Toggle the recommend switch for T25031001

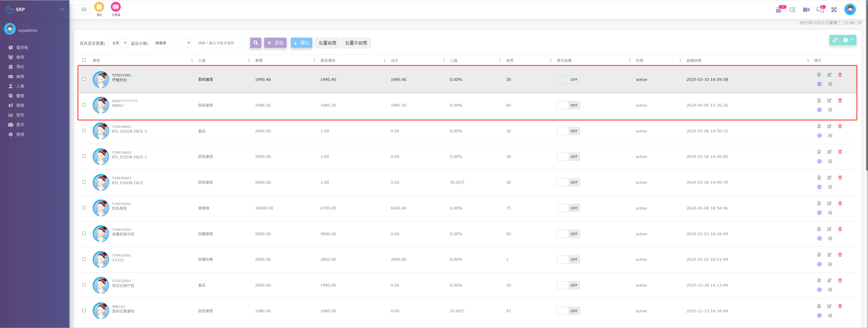(x=568, y=80)
